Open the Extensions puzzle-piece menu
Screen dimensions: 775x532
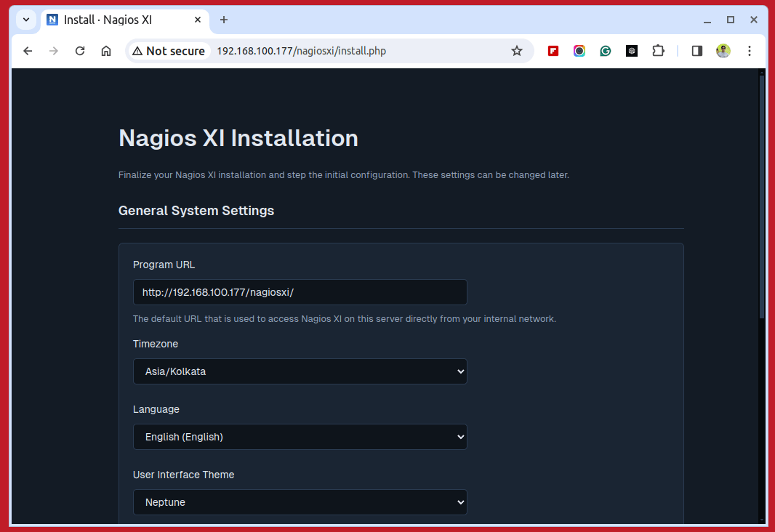(658, 51)
